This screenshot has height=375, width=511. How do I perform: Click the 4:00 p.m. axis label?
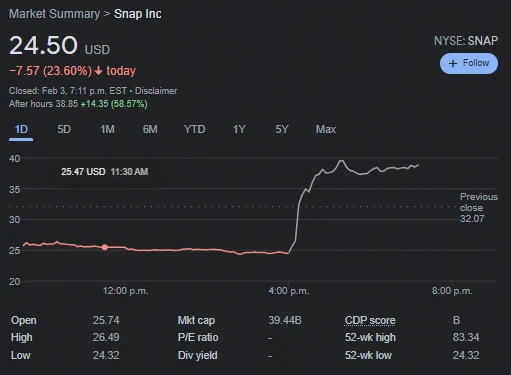289,291
